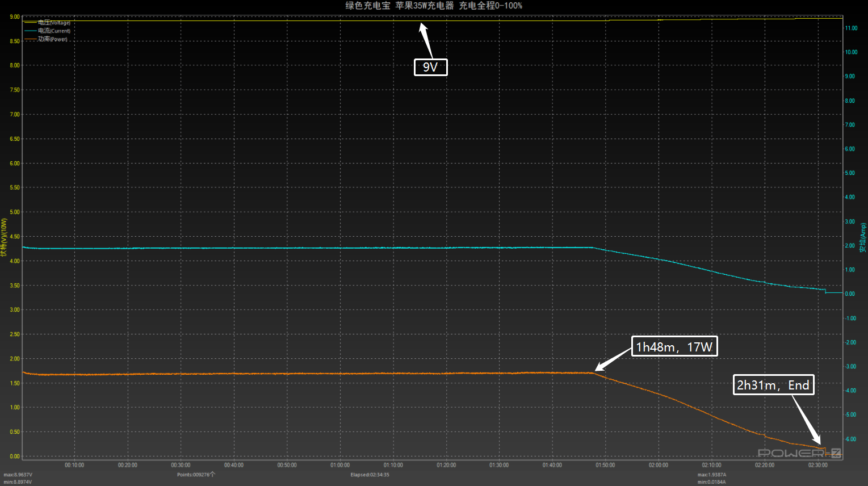Click the 02:00:00 time axis label

pyautogui.click(x=659, y=465)
